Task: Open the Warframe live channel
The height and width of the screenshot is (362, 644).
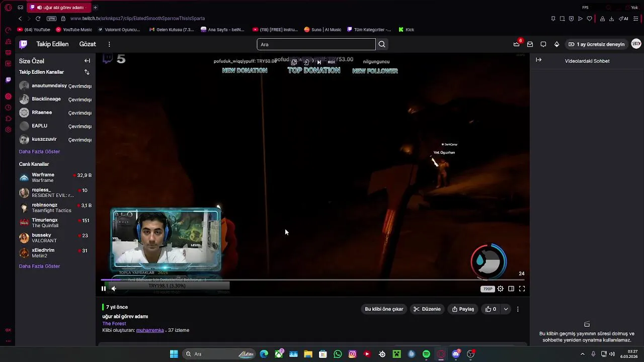Action: tap(55, 177)
